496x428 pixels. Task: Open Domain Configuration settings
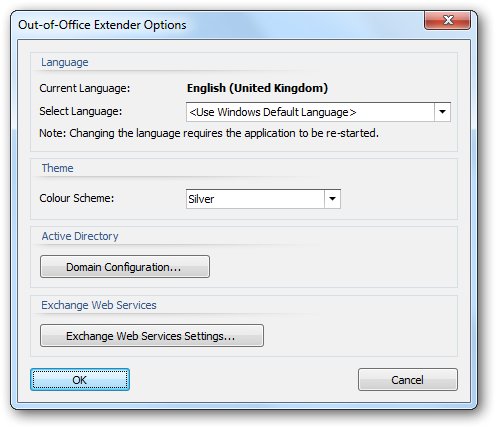(125, 267)
